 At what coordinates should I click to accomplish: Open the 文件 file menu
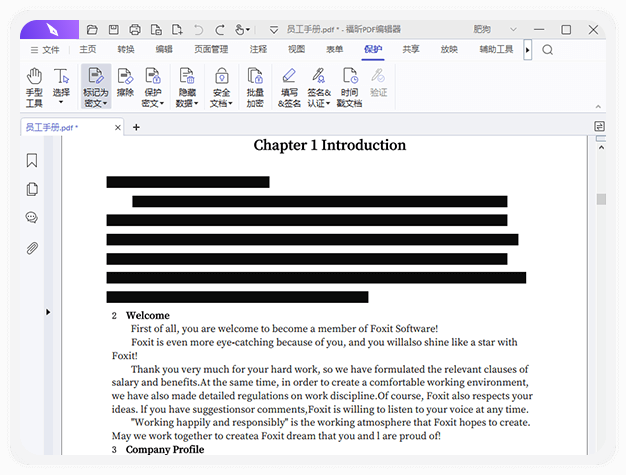[x=45, y=50]
